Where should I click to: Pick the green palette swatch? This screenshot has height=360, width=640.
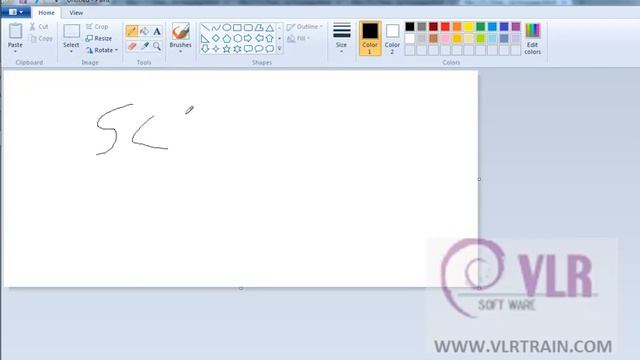click(x=481, y=27)
